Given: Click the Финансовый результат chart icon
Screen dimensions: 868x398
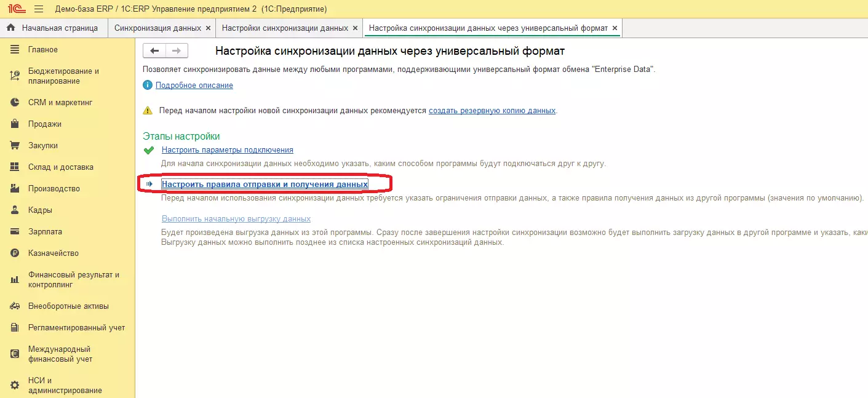Looking at the screenshot, I should pyautogui.click(x=15, y=280).
